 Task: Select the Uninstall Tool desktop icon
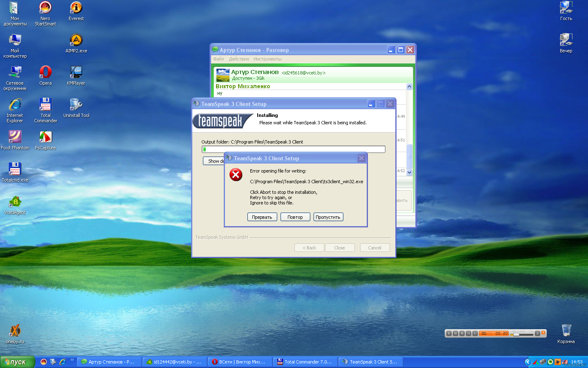pos(76,108)
